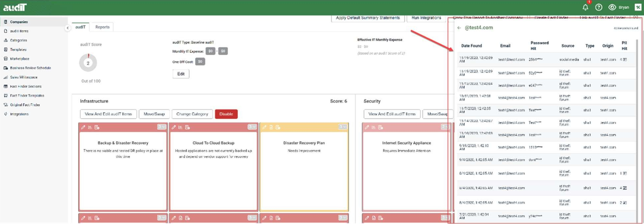Sort by the Source column header
Screen dimensions: 644x224
(568, 46)
